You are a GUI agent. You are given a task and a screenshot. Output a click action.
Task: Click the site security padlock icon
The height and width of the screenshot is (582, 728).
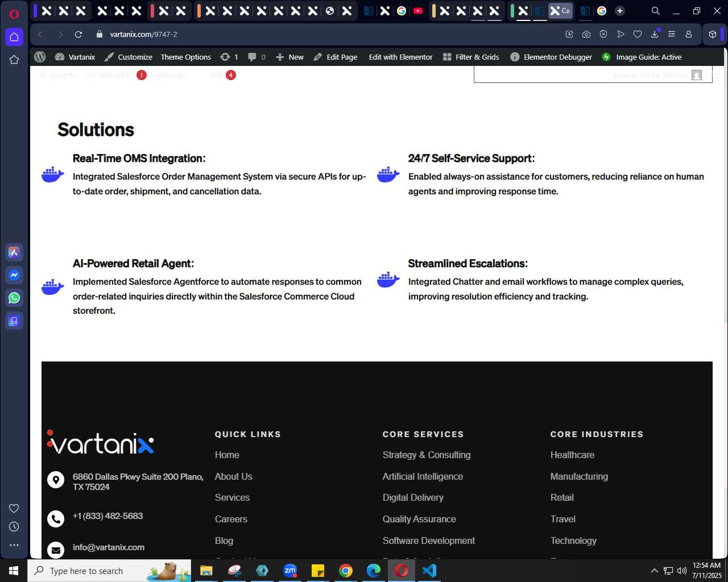tap(100, 34)
